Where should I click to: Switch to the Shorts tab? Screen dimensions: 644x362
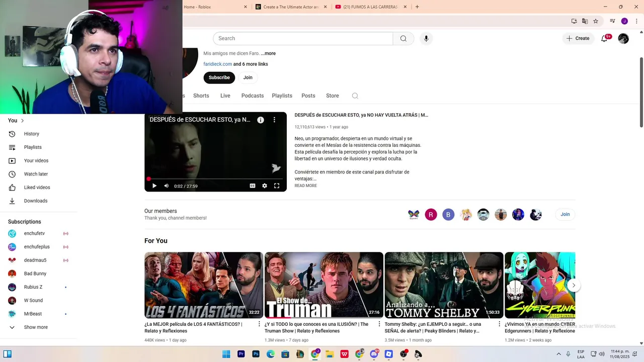point(201,96)
